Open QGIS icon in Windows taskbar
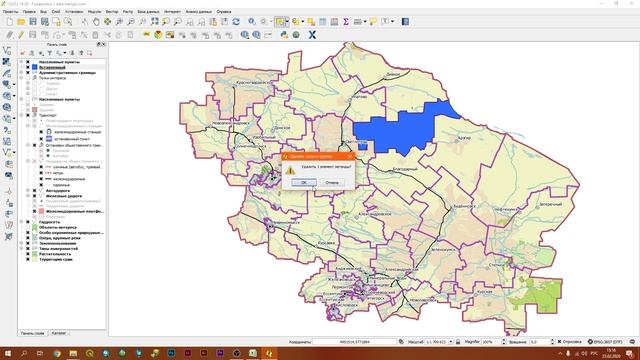This screenshot has width=640, height=360. 269,353
